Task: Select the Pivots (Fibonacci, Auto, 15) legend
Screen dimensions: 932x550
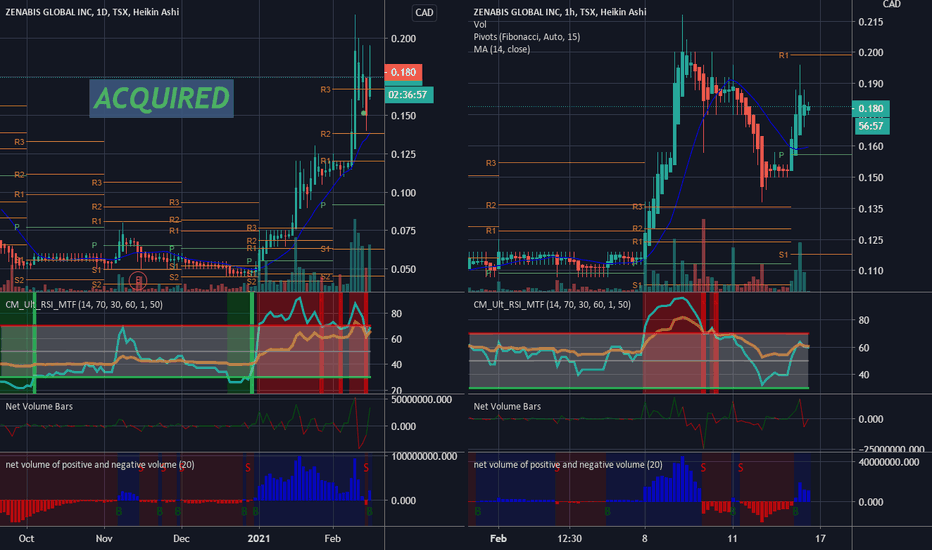Action: [x=527, y=37]
